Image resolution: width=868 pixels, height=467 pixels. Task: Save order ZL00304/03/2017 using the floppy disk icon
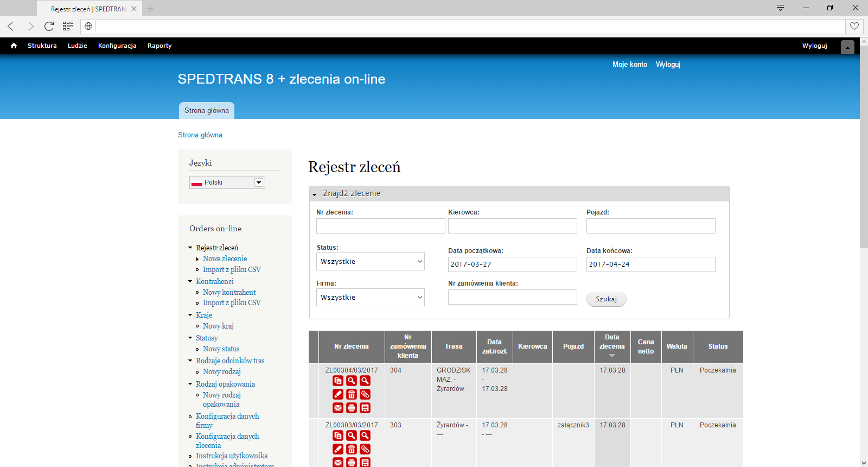point(365,408)
